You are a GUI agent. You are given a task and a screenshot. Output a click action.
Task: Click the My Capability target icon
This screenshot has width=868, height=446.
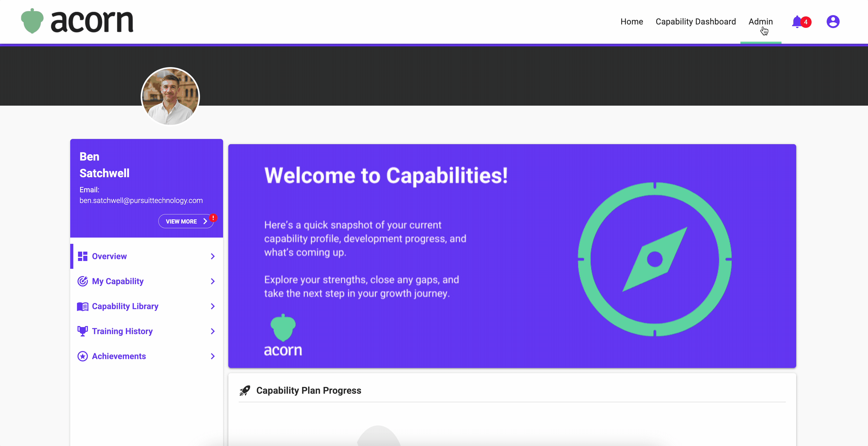coord(82,281)
